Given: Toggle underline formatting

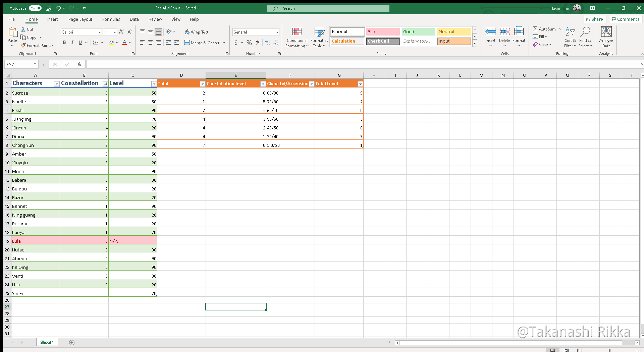Looking at the screenshot, I should tap(80, 43).
